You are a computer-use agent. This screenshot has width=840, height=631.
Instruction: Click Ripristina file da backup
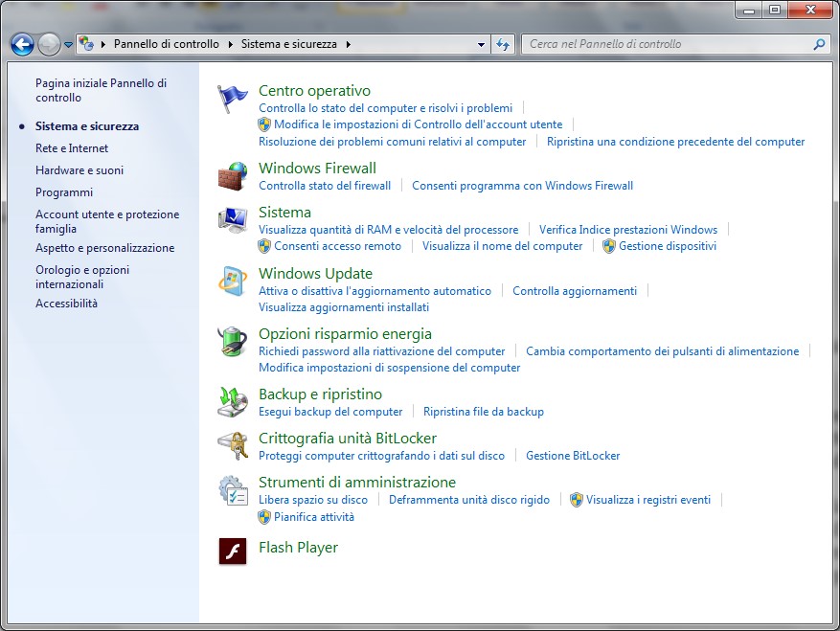click(x=483, y=412)
